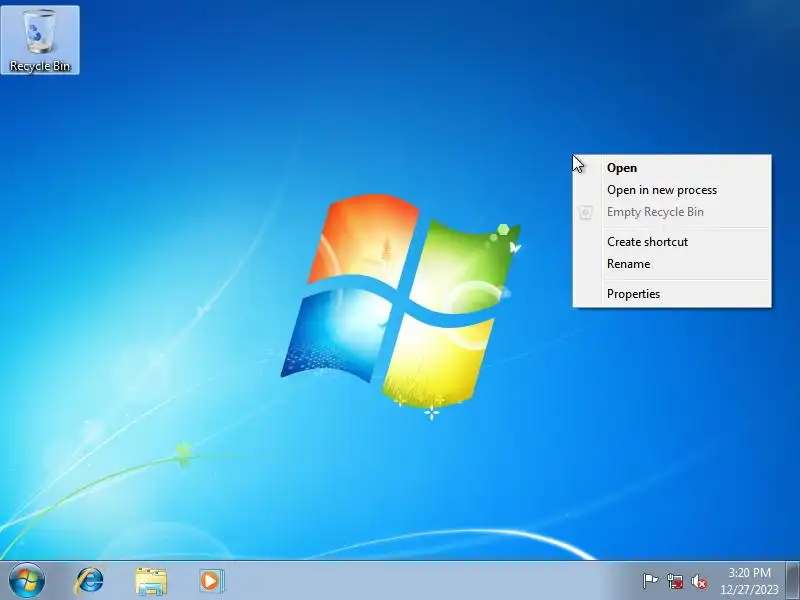800x600 pixels.
Task: Open the Windows Start menu orb
Action: (x=27, y=581)
